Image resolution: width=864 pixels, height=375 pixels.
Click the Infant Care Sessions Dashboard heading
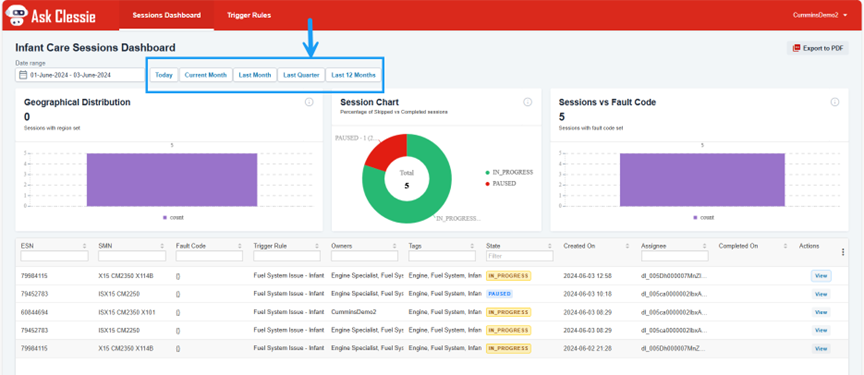pos(95,48)
